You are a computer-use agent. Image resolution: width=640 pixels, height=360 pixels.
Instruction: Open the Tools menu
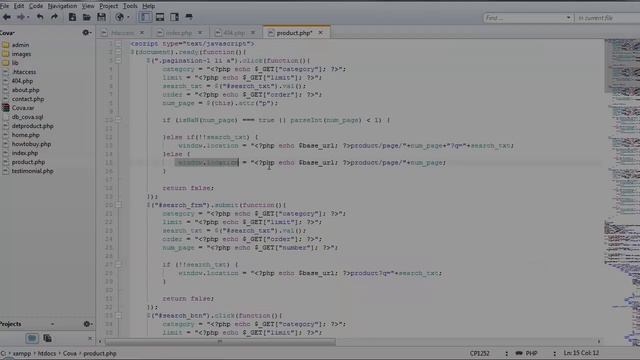coord(130,6)
